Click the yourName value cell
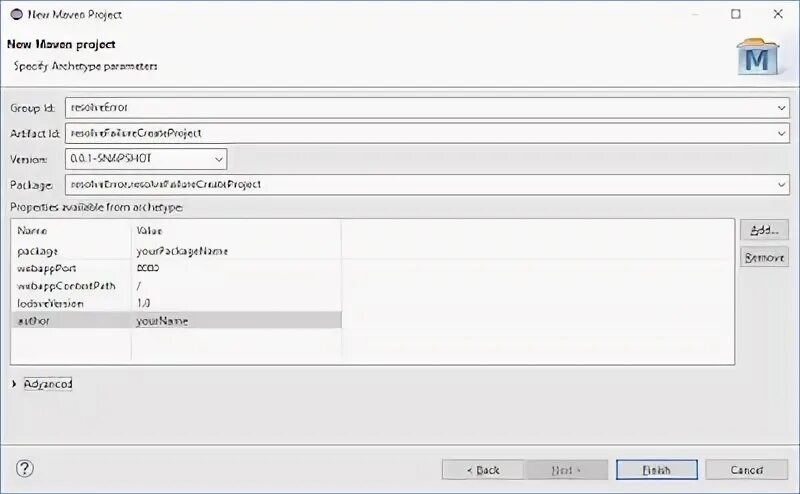Viewport: 800px width, 494px height. click(x=162, y=321)
